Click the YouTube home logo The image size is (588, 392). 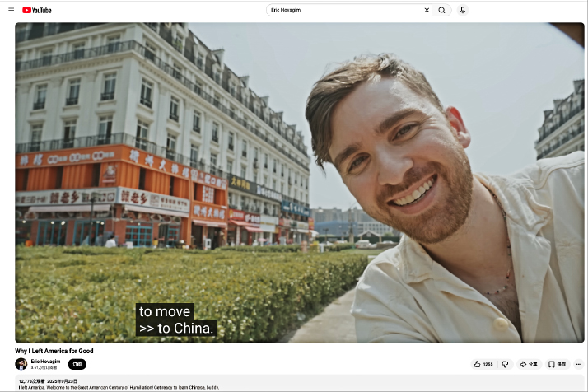[x=37, y=10]
